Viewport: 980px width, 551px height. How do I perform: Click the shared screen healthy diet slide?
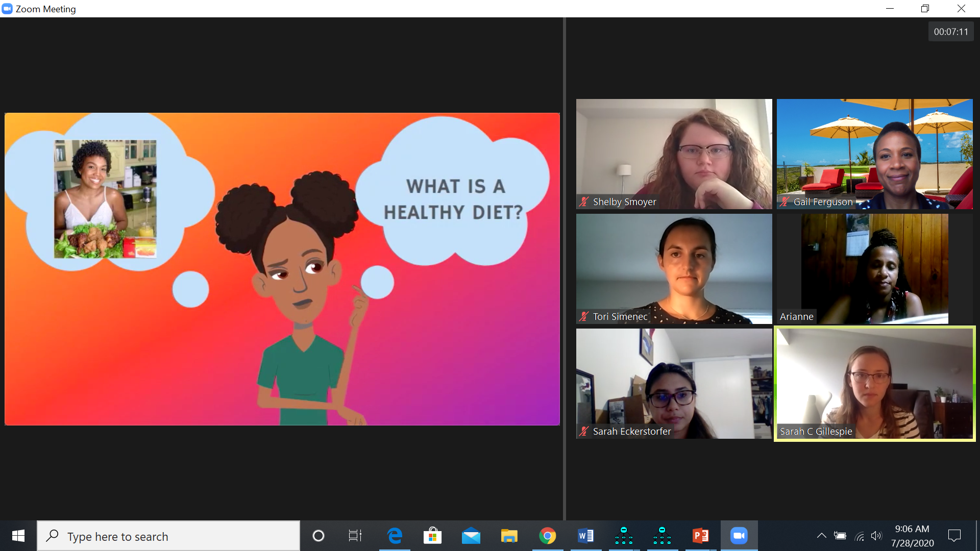(x=282, y=269)
